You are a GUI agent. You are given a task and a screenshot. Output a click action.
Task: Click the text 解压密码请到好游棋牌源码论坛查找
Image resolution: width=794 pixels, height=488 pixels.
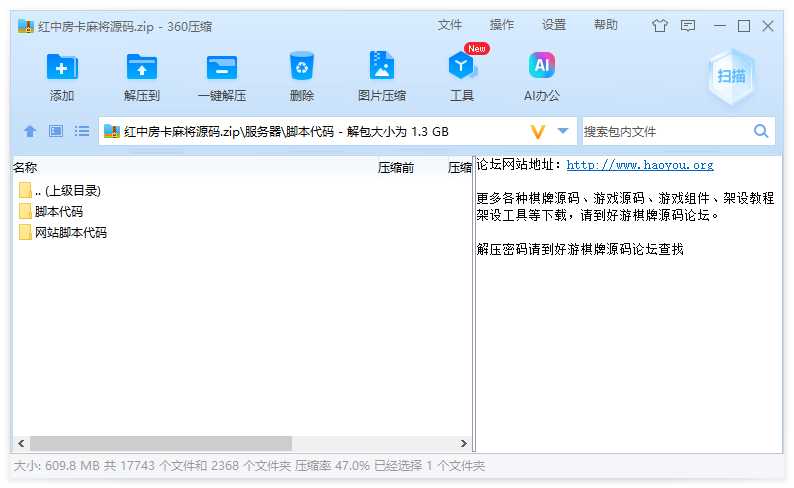coord(580,249)
